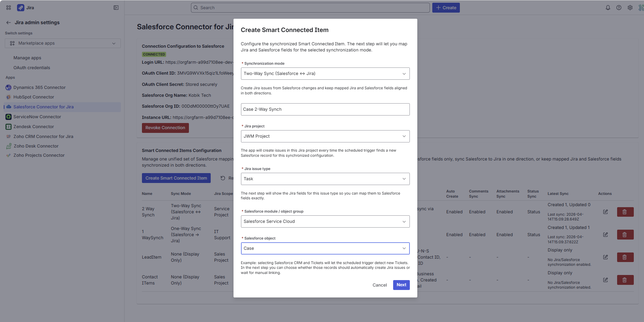Delete the 2 Way Synch item
644x322 pixels.
pyautogui.click(x=625, y=212)
